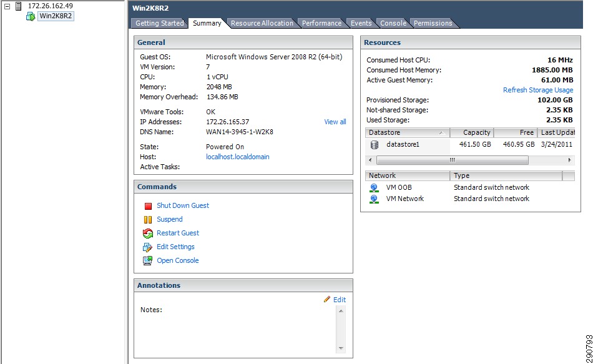This screenshot has height=364, width=593.
Task: Select the VM OOB network row
Action: [470, 187]
